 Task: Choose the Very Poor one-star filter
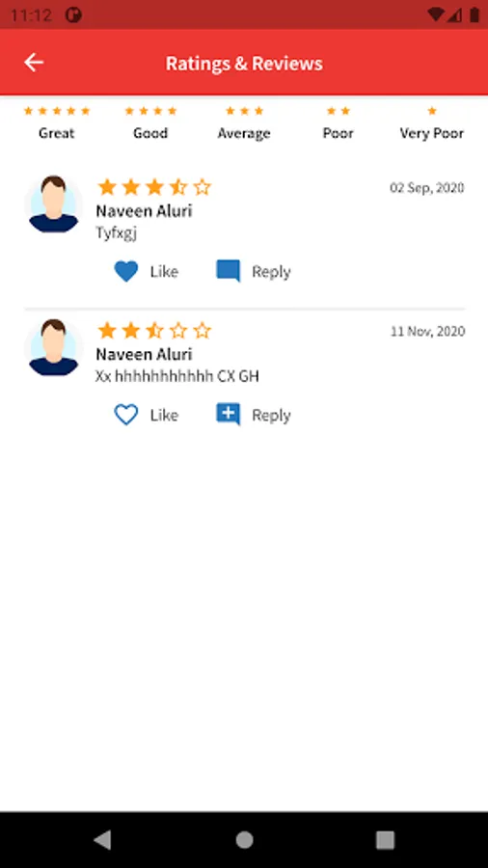click(x=431, y=122)
